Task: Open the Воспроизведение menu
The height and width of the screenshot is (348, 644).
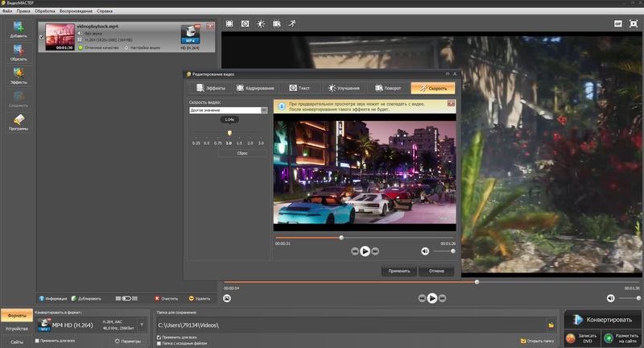Action: (76, 11)
